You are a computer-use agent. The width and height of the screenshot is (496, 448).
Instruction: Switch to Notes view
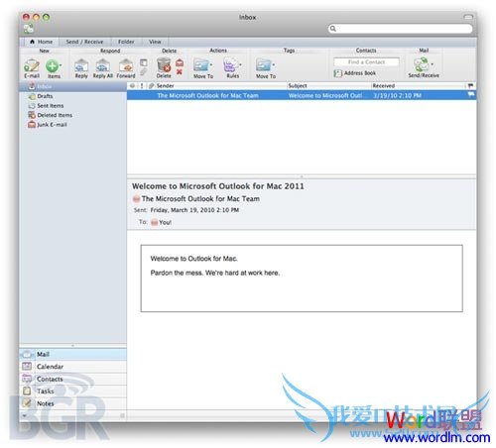click(x=72, y=403)
